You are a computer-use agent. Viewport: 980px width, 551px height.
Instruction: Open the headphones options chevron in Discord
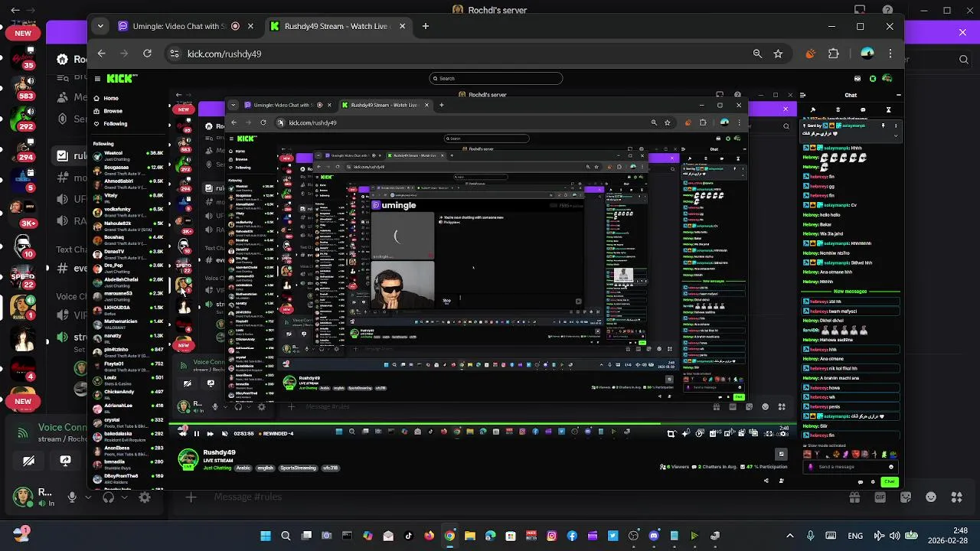point(124,497)
